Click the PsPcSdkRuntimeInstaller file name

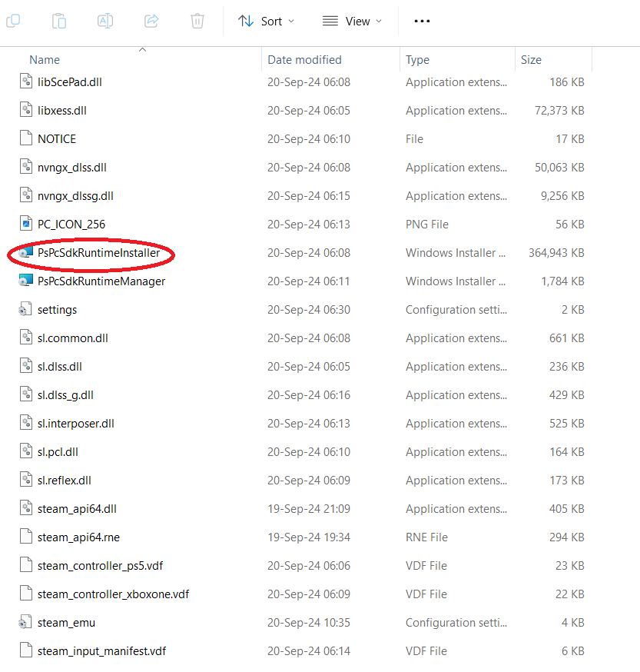(x=98, y=253)
